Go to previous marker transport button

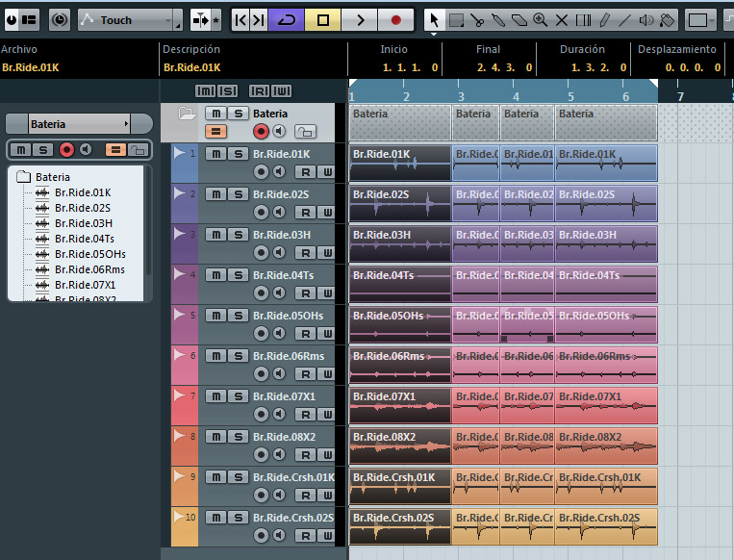click(x=240, y=20)
